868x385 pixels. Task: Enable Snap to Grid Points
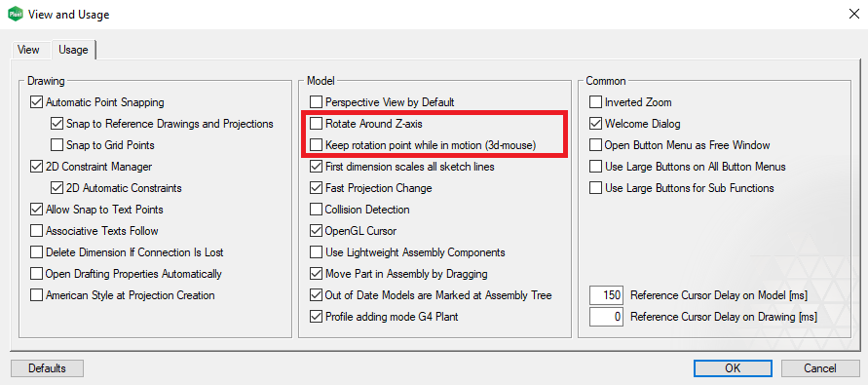point(57,145)
